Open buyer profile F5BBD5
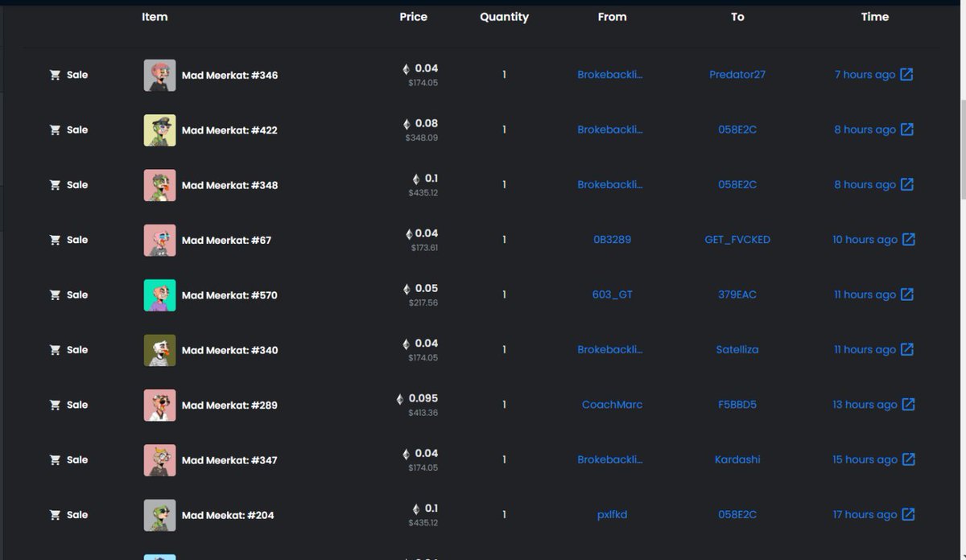The width and height of the screenshot is (966, 560). tap(737, 405)
